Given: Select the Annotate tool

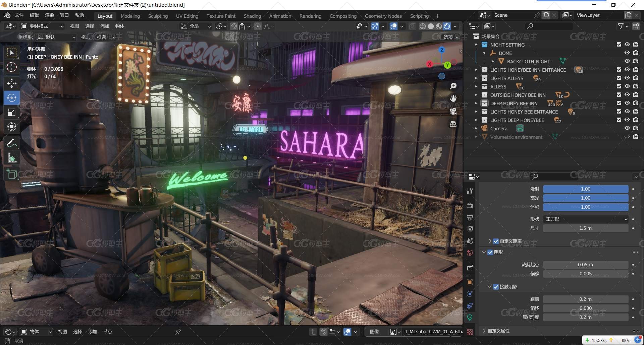Looking at the screenshot, I should (12, 143).
